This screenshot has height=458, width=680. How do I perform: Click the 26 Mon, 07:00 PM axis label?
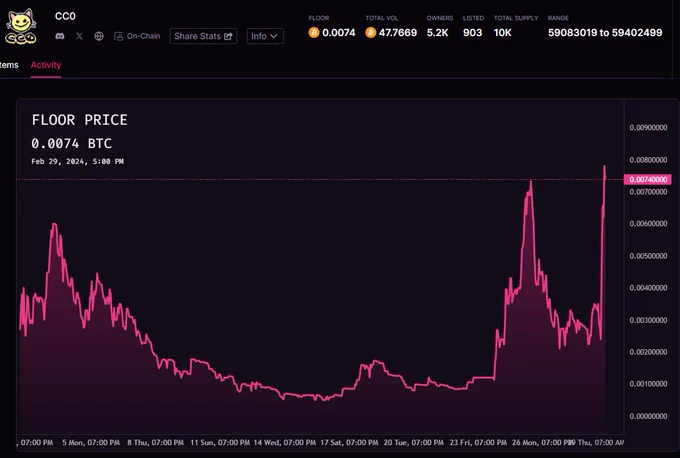click(x=542, y=443)
